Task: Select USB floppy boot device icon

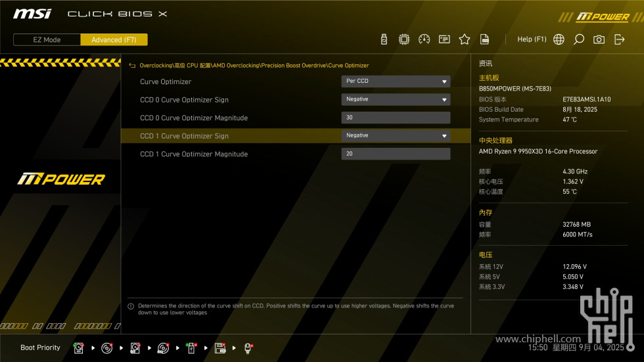Action: (220, 348)
